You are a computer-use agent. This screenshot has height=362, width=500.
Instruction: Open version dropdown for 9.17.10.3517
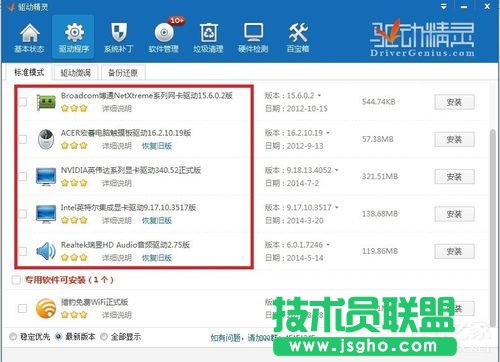tap(337, 208)
